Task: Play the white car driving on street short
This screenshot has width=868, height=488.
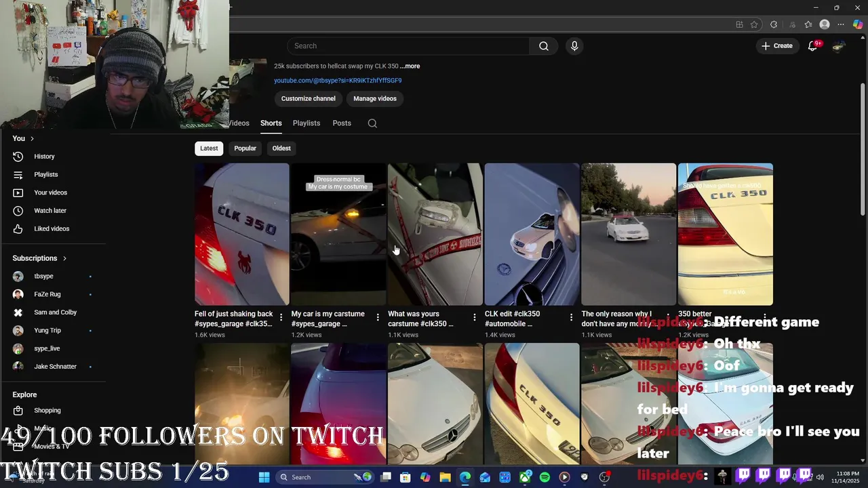Action: pyautogui.click(x=629, y=235)
